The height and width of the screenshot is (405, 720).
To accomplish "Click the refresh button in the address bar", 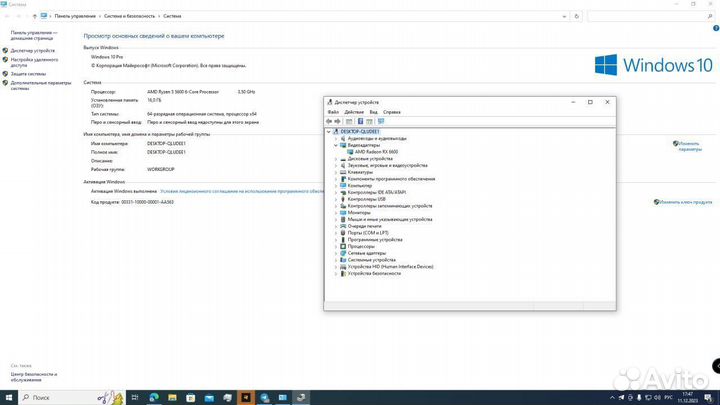I will (x=577, y=16).
